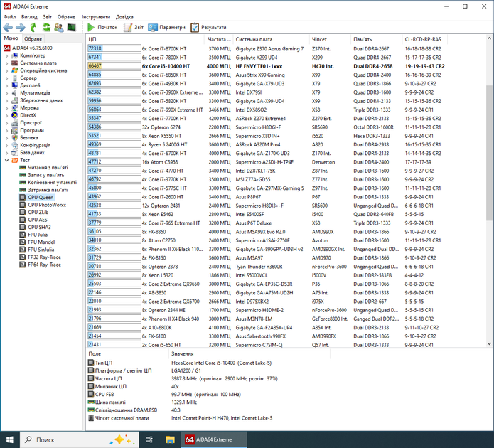Click results list vertical scrollbar
This screenshot has width=494, height=448.
click(x=489, y=153)
